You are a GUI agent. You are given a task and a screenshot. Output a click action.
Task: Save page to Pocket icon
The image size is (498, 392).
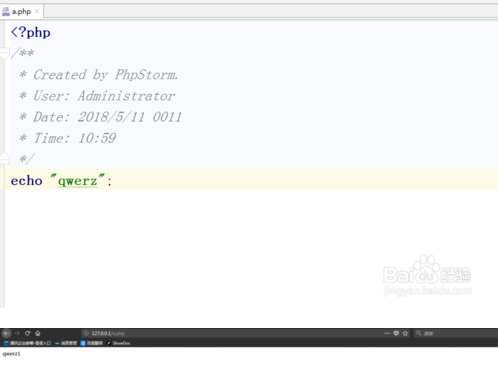[x=396, y=333]
